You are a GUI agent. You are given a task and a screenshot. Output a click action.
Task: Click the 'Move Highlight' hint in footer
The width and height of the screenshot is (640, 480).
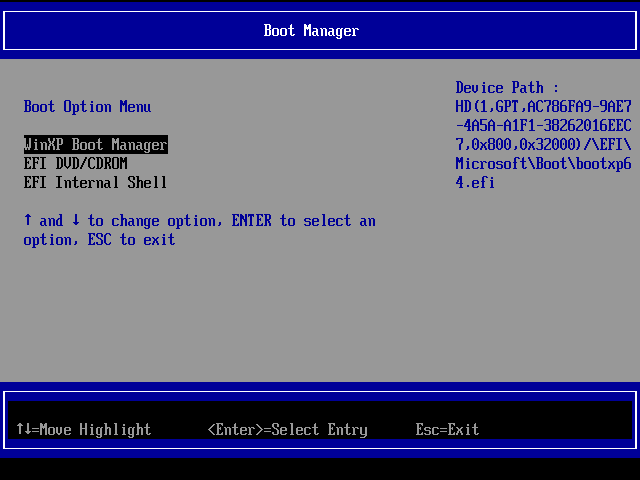[x=84, y=429]
